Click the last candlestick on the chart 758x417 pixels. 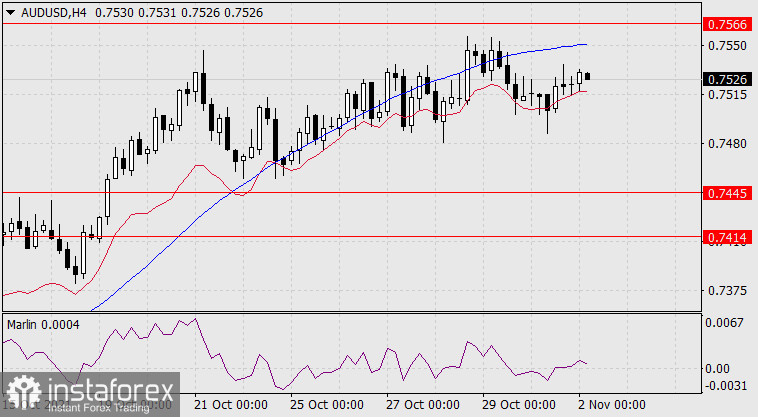pos(588,76)
